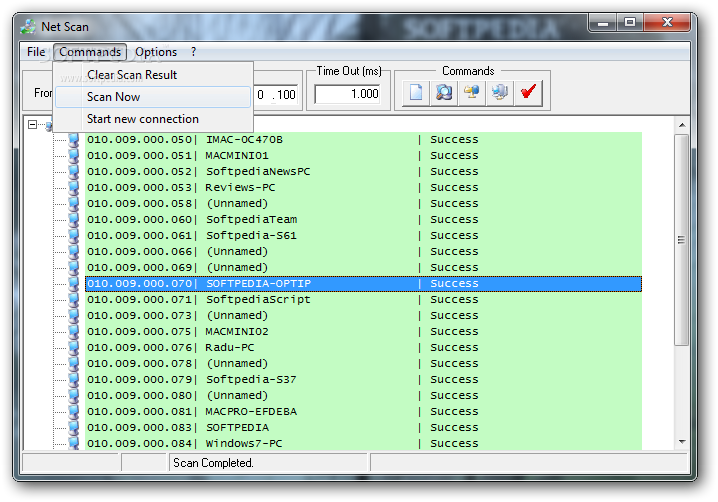Click the computer icon beside 010.009.000.080
718x502 pixels.
(73, 395)
